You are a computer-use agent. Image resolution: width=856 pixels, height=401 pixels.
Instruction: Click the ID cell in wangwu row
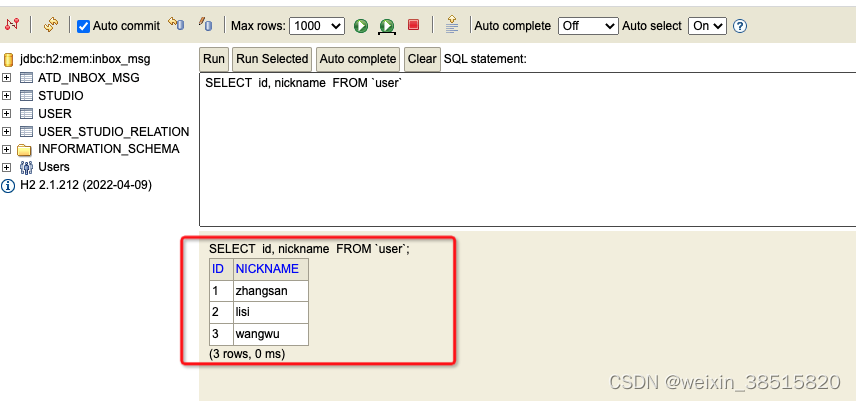click(221, 334)
